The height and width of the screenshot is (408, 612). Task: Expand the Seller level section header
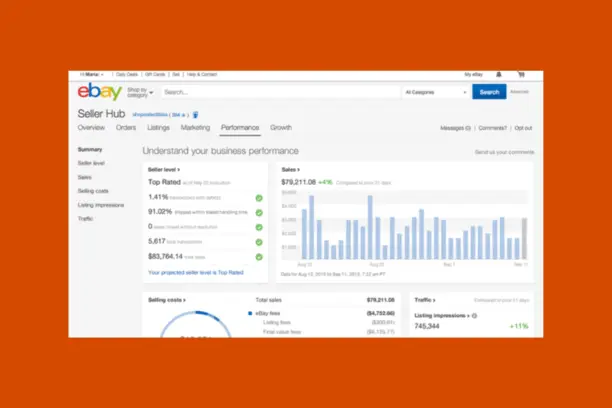coord(164,170)
